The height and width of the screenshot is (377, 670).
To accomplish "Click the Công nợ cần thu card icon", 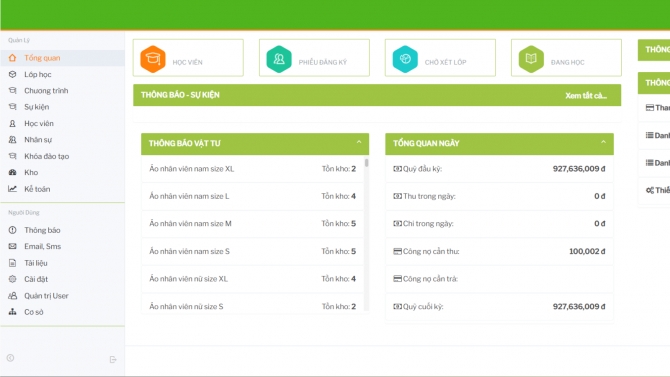I will pos(397,251).
